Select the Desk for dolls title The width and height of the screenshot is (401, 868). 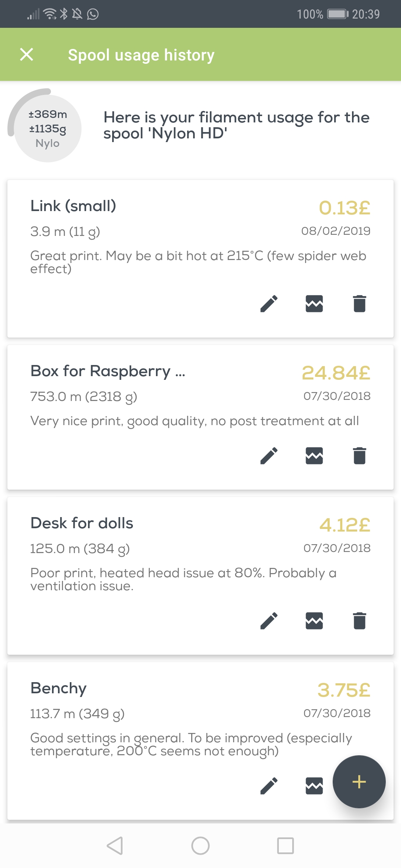click(82, 523)
